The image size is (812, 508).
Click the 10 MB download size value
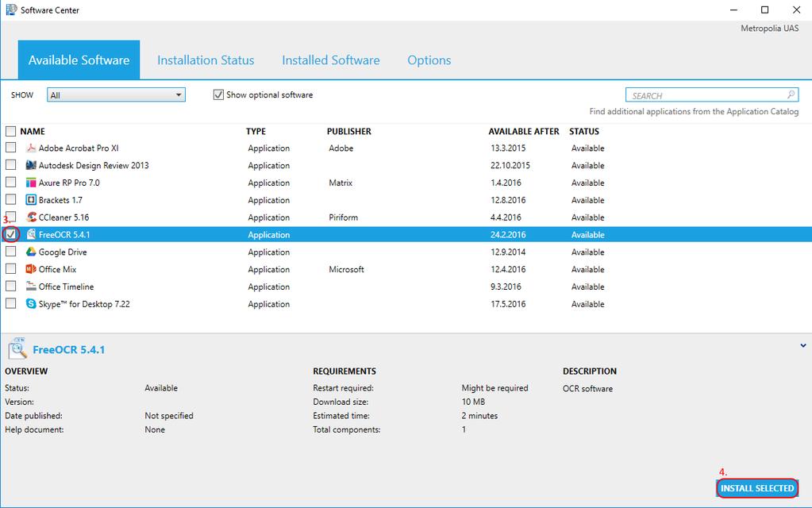coord(473,402)
